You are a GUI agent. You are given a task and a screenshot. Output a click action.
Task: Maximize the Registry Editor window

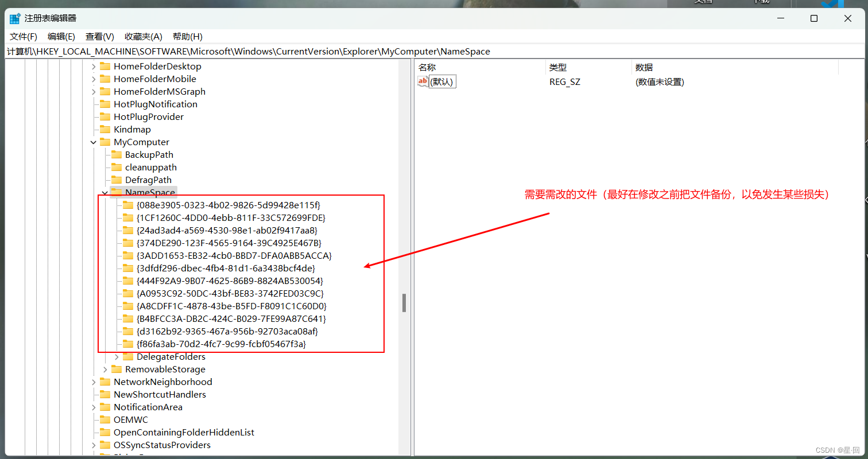[x=814, y=18]
